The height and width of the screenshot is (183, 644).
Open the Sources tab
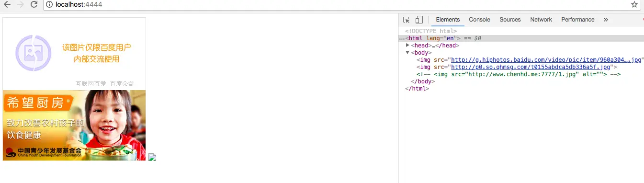510,20
